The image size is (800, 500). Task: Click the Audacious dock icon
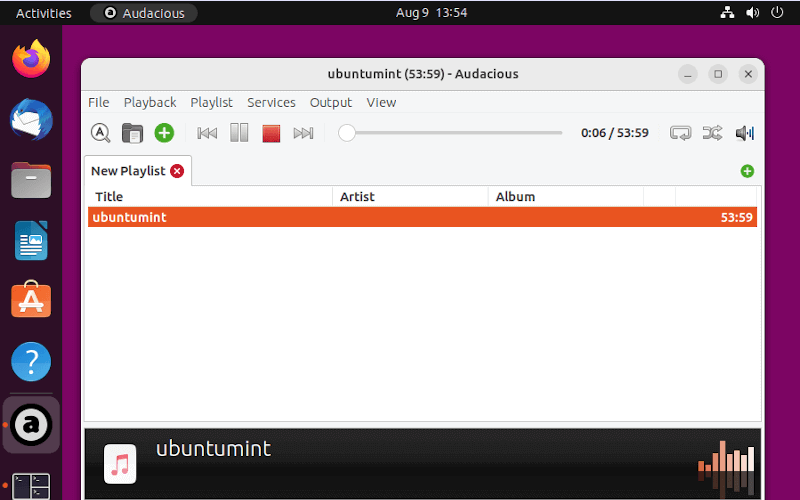click(x=31, y=424)
